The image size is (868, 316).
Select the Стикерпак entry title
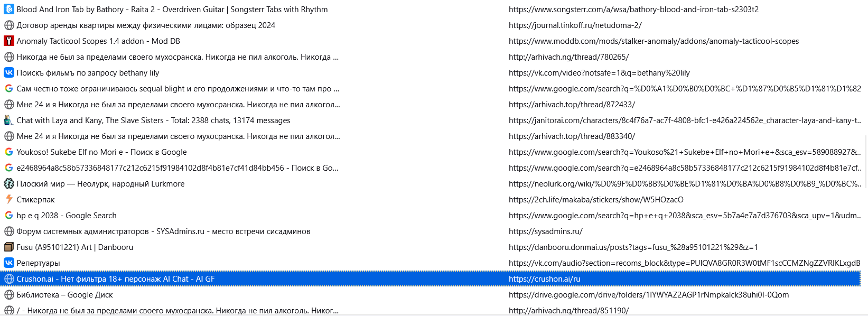coord(35,200)
